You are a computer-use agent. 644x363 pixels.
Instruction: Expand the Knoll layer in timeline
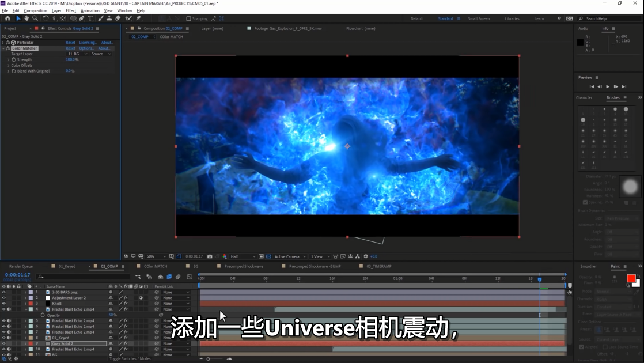coord(25,304)
